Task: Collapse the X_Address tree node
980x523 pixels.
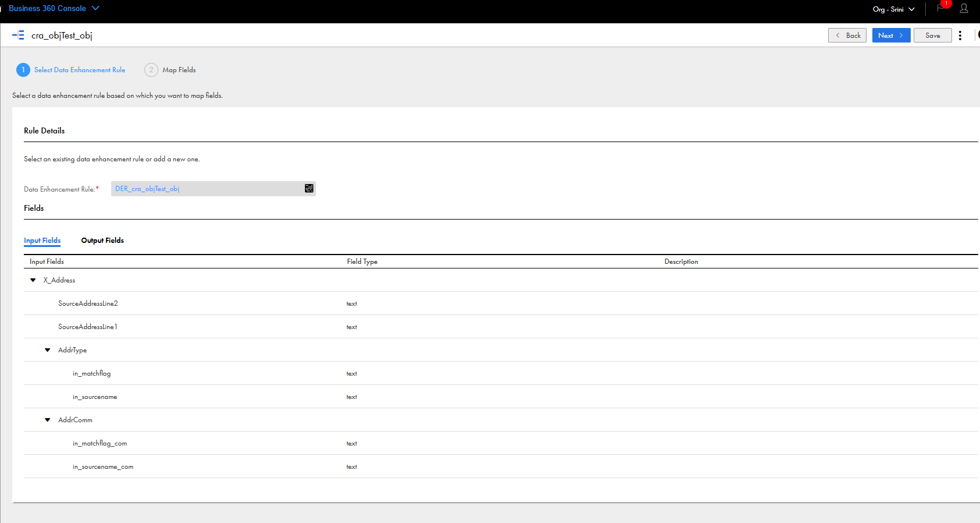Action: pyautogui.click(x=33, y=280)
